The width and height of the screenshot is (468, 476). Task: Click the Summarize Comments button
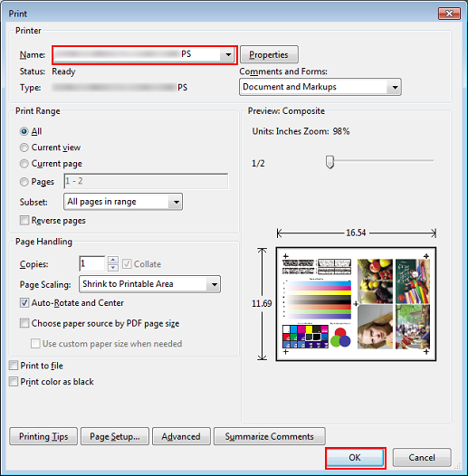[270, 436]
